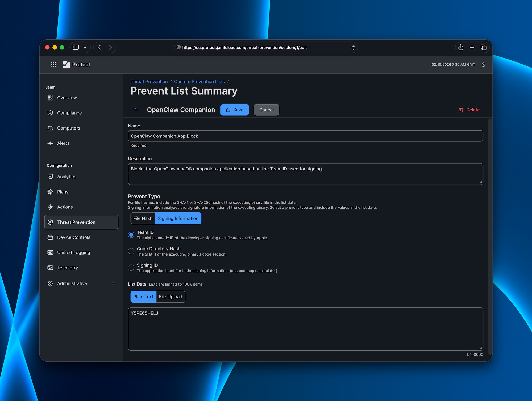532x401 pixels.
Task: Switch list data to File Upload
Action: coord(171,297)
